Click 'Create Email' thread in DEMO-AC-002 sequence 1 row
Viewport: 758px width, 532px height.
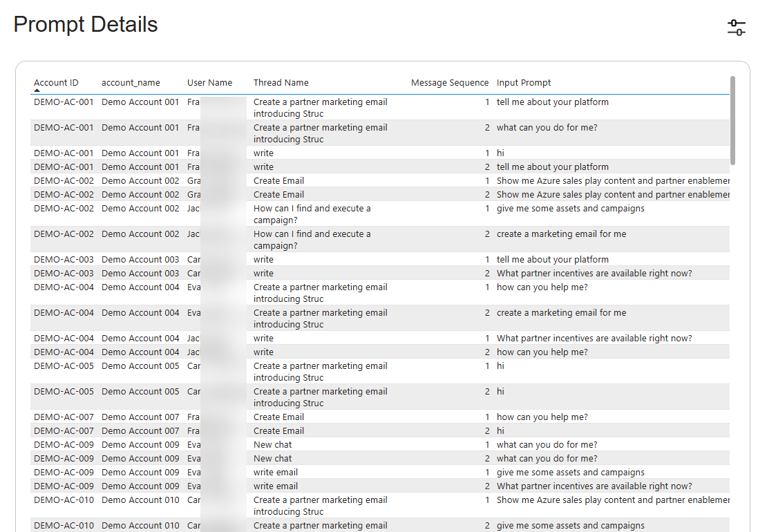click(x=278, y=181)
